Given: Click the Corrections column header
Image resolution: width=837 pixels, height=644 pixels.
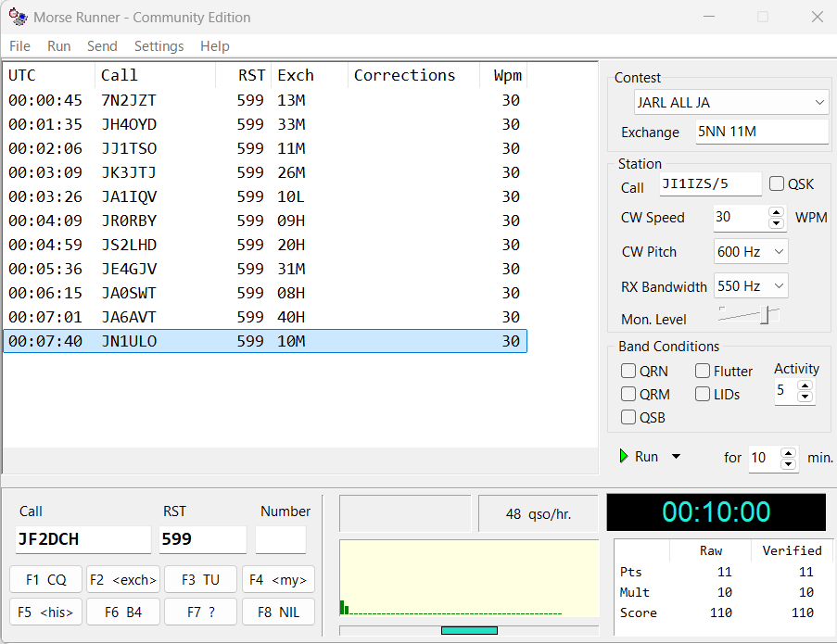Looking at the screenshot, I should pos(413,75).
